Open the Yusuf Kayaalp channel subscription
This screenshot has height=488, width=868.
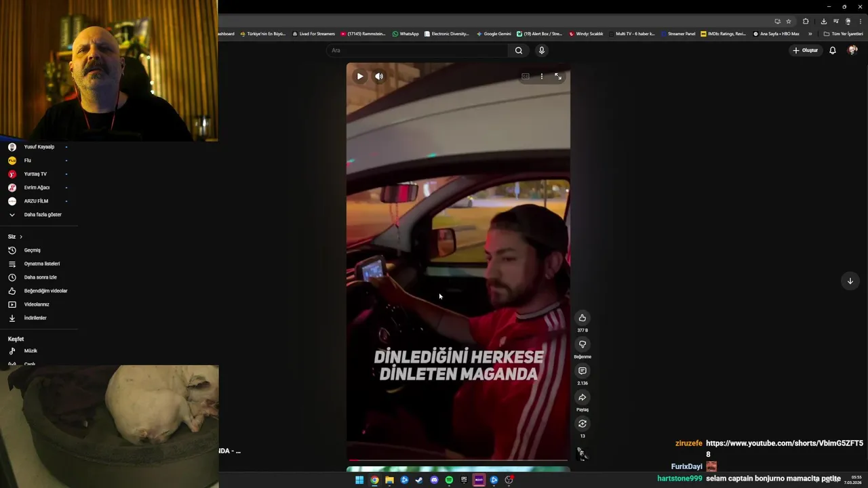pyautogui.click(x=39, y=147)
